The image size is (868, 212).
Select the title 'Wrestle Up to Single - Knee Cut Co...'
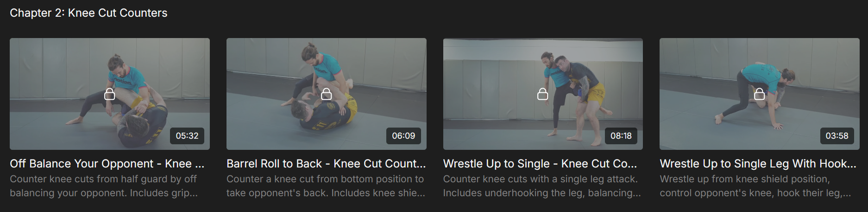(x=540, y=164)
